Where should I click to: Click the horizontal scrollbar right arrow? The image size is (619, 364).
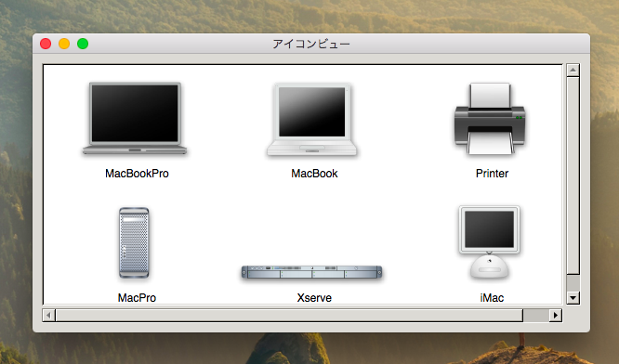coord(556,315)
